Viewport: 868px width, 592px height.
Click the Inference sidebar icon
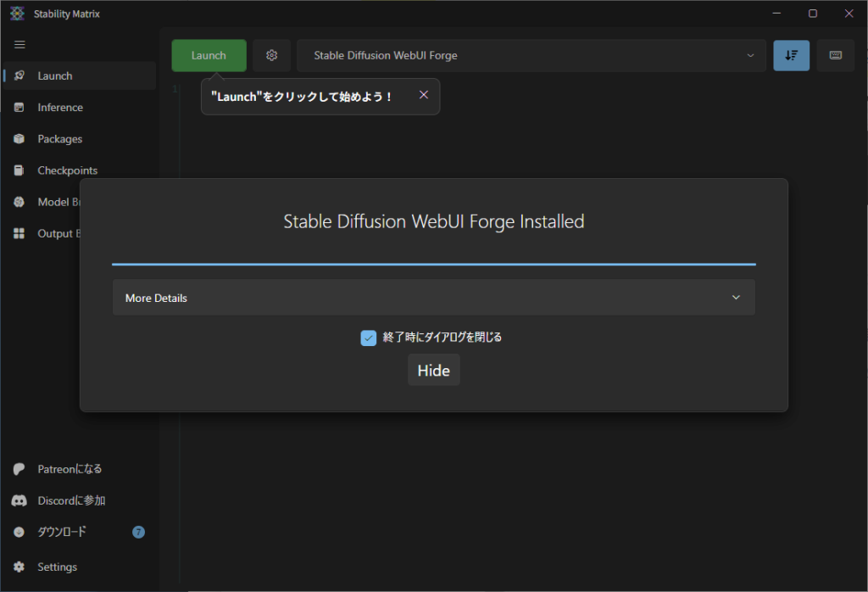click(x=19, y=108)
